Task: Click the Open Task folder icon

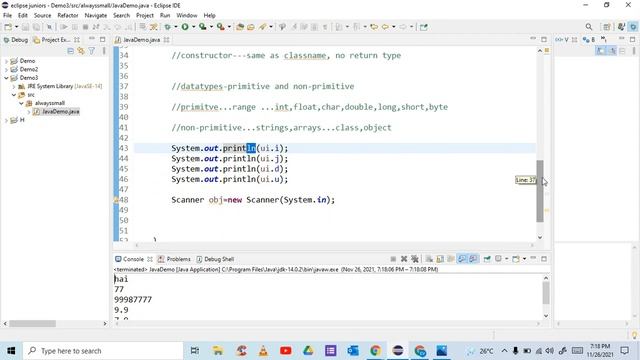Action: pos(251,27)
